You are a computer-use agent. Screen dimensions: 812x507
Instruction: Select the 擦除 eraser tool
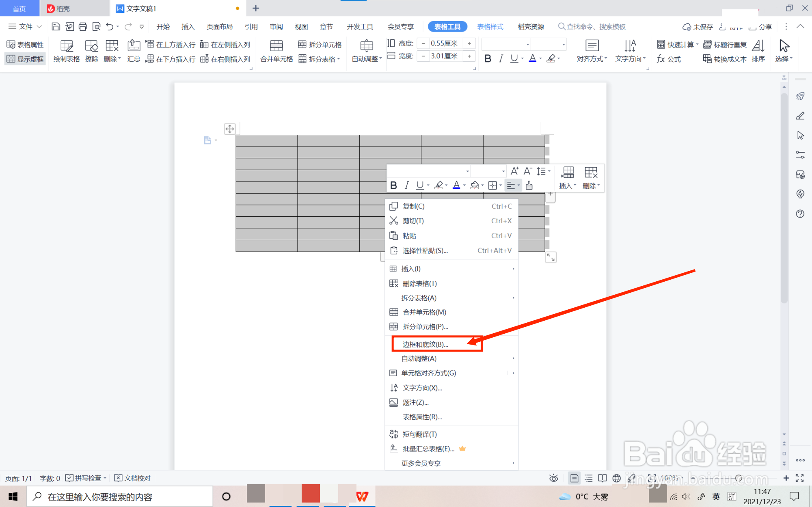click(92, 51)
